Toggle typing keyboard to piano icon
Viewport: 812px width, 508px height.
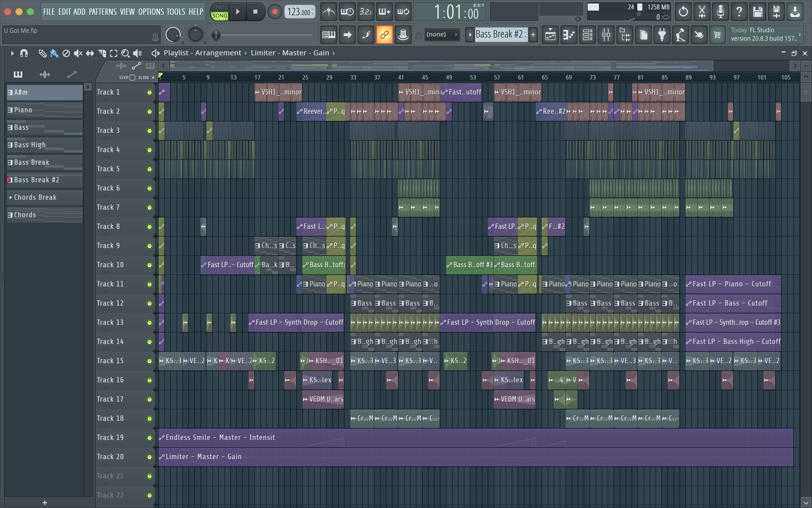point(328,35)
